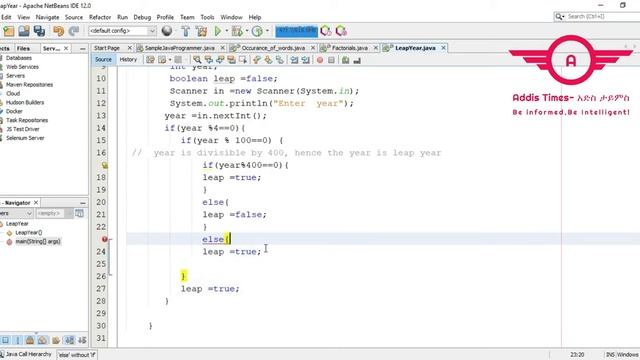Click the Clean and Build icon
This screenshot has width=640, height=360.
(x=201, y=31)
